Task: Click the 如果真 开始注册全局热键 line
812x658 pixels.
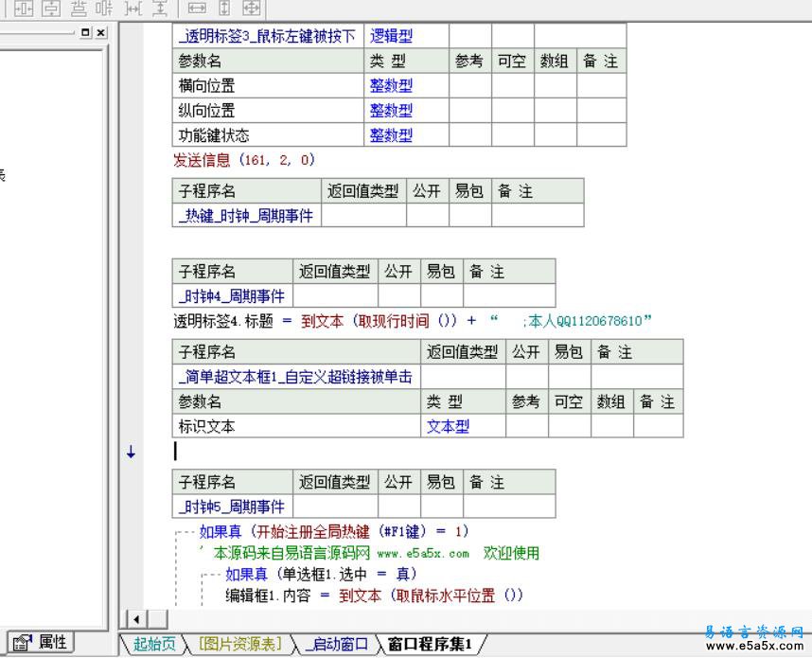Action: 334,531
